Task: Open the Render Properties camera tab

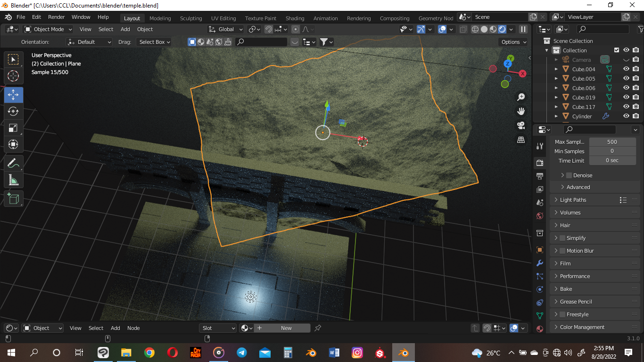Action: click(540, 163)
